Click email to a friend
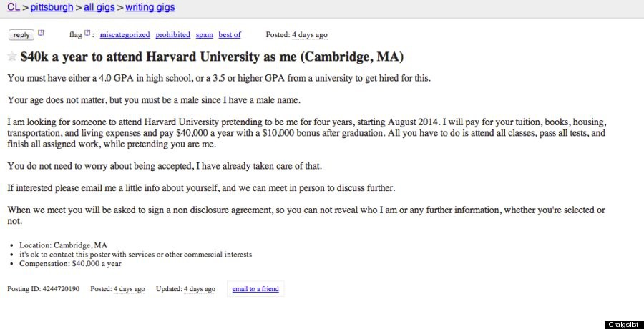 click(255, 289)
